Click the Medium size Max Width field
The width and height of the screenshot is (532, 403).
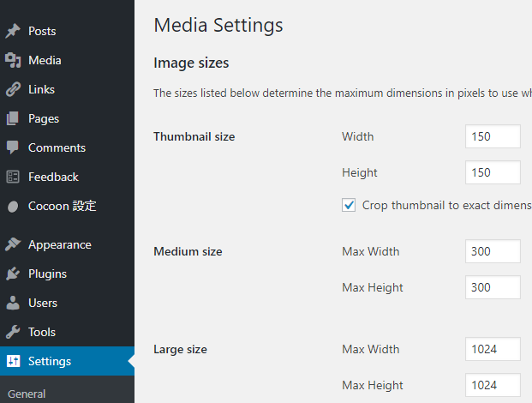coord(493,251)
